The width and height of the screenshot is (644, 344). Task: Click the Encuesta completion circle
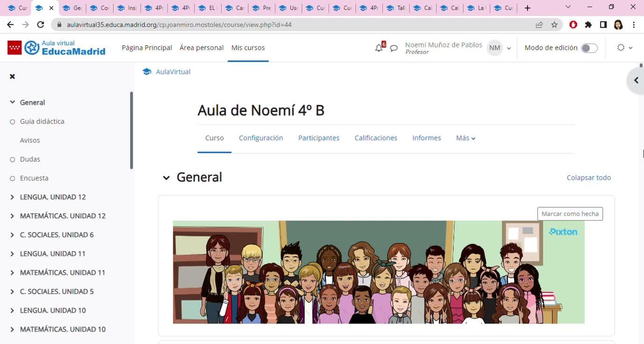point(13,179)
